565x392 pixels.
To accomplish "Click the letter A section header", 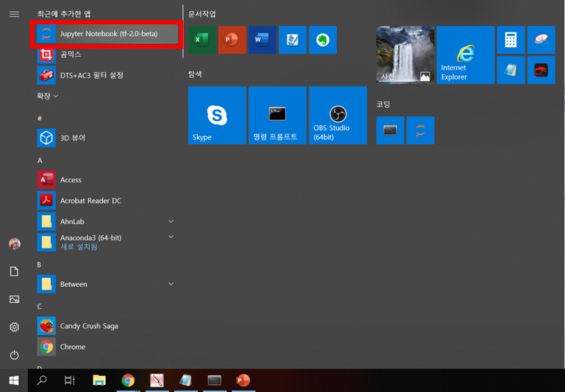I will 40,161.
